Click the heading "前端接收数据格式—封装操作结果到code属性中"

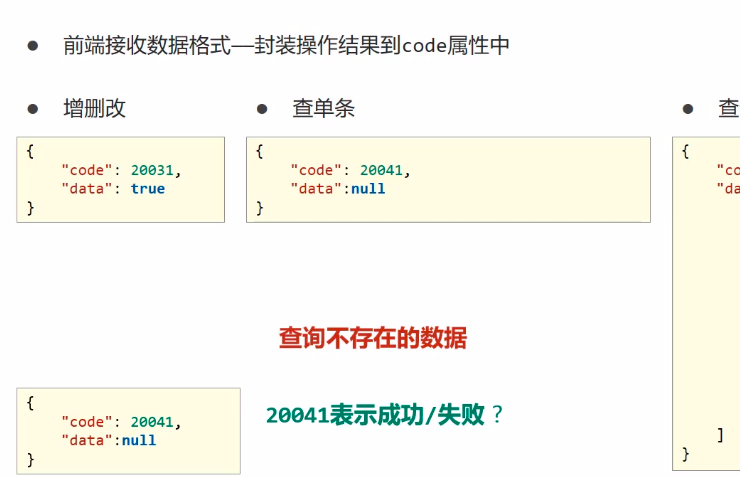click(286, 46)
